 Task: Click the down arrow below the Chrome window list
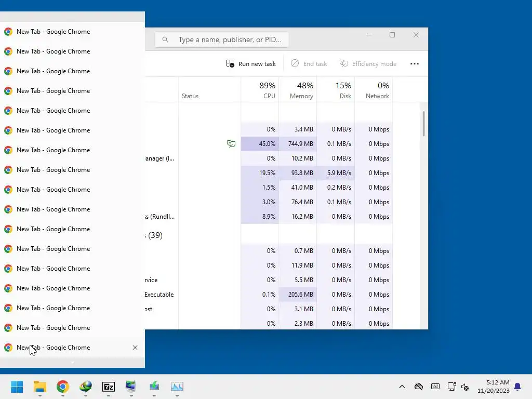[x=72, y=362]
